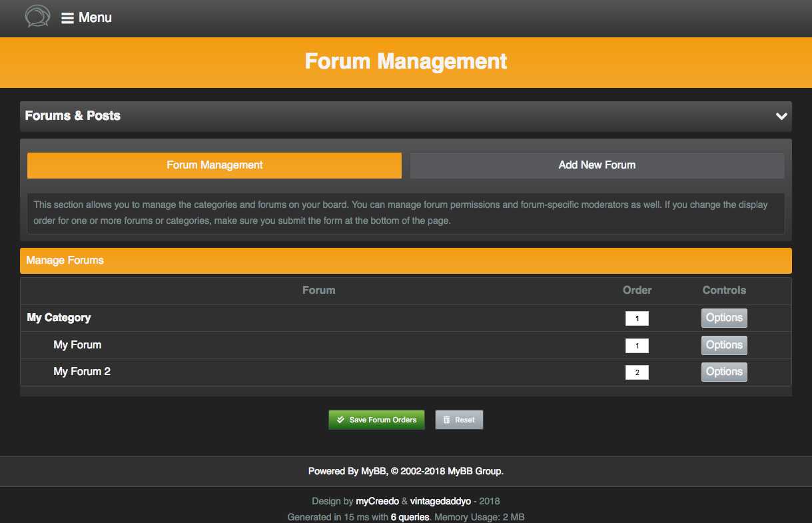Open the 6 queries debug link
The width and height of the screenshot is (812, 523).
point(410,517)
